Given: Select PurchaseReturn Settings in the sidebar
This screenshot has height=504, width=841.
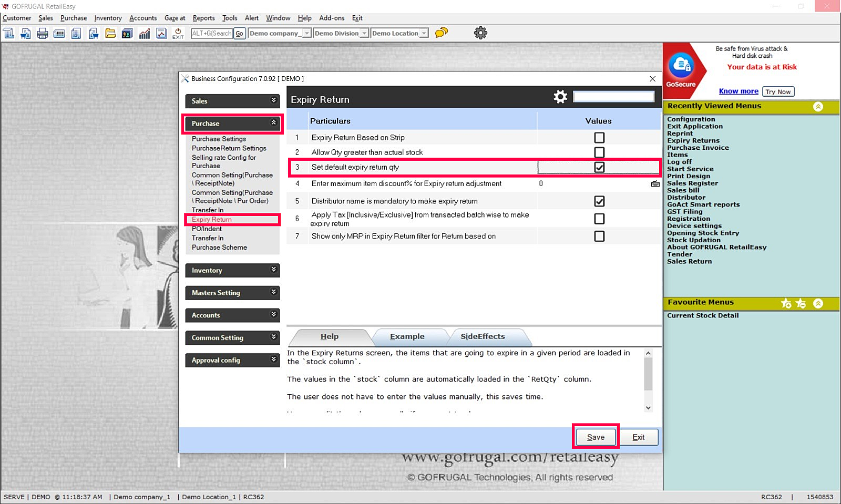Looking at the screenshot, I should click(229, 148).
